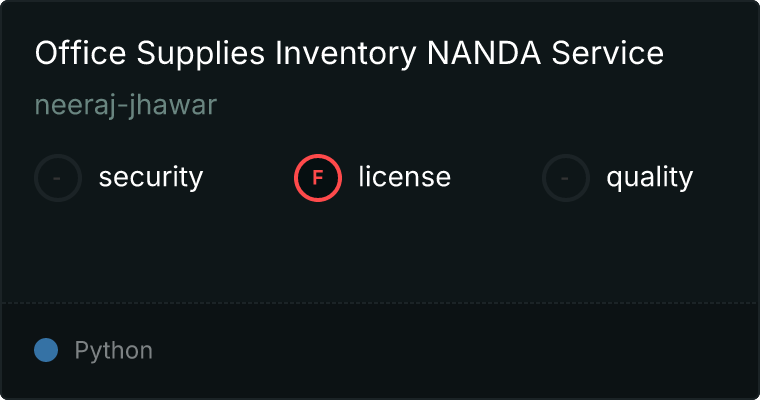The height and width of the screenshot is (400, 760).
Task: Select the quality label text
Action: 650,177
